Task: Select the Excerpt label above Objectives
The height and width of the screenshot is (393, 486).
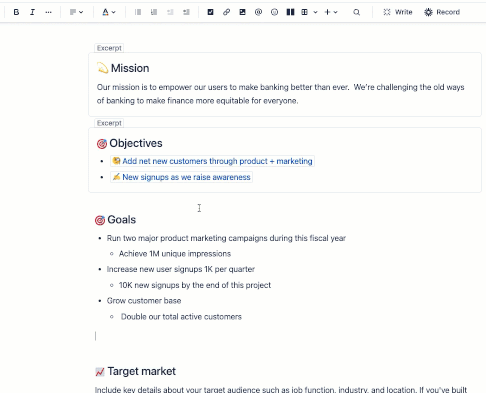Action: [109, 123]
